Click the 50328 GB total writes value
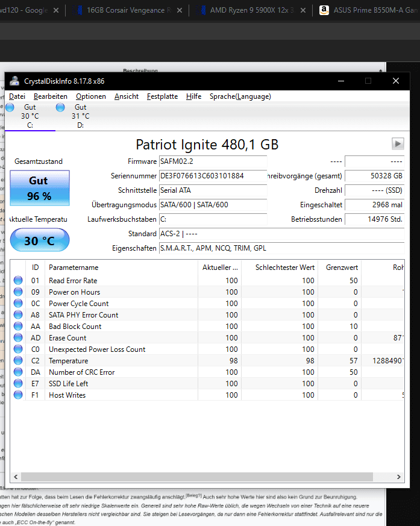The height and width of the screenshot is (526, 420). point(374,176)
